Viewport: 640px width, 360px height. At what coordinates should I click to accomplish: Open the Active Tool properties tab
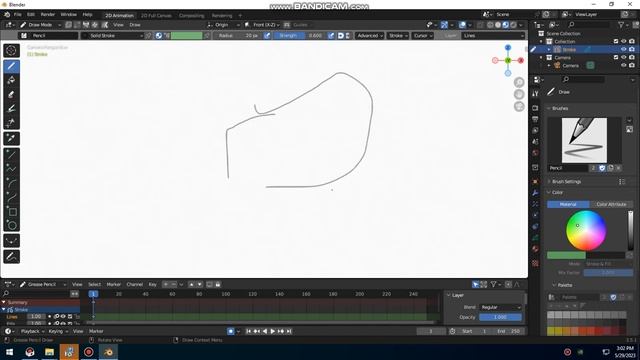[x=536, y=93]
